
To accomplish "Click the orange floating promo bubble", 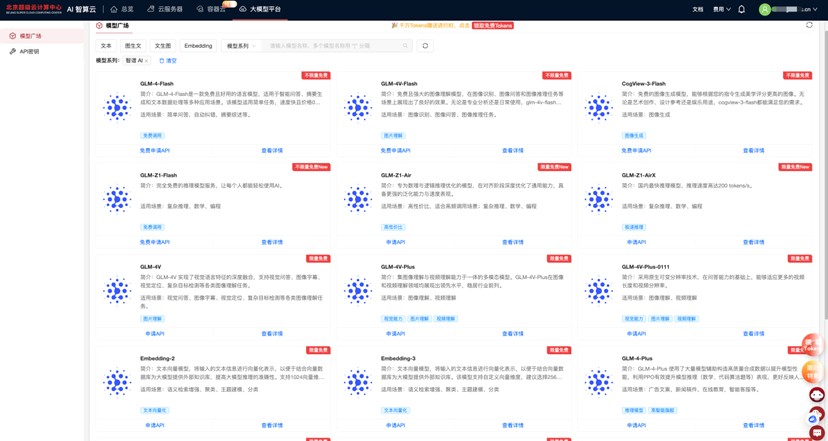I will coord(813,371).
